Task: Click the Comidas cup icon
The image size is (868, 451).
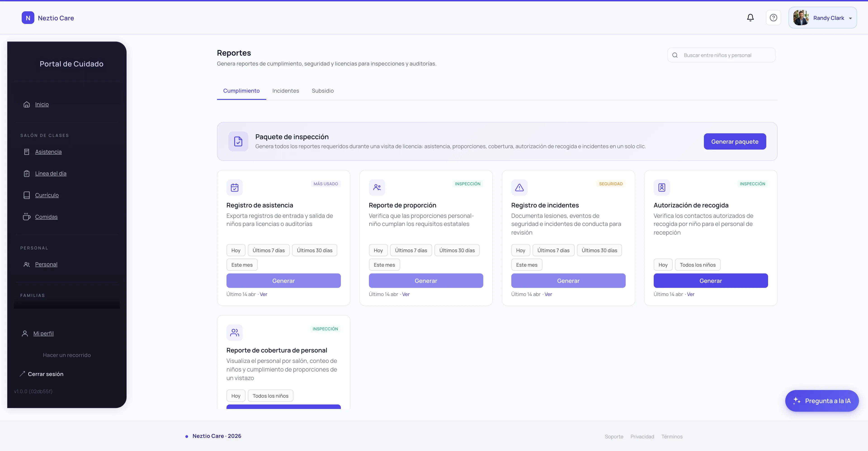Action: pos(27,217)
